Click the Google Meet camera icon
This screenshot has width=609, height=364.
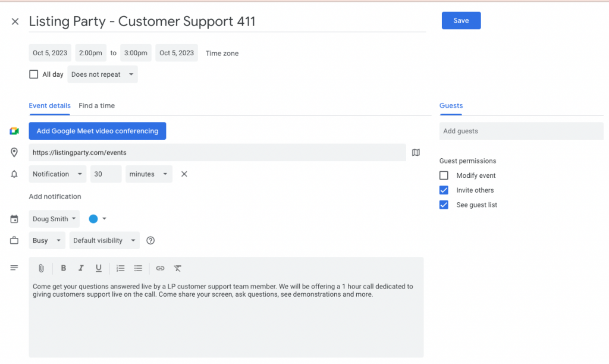(14, 131)
